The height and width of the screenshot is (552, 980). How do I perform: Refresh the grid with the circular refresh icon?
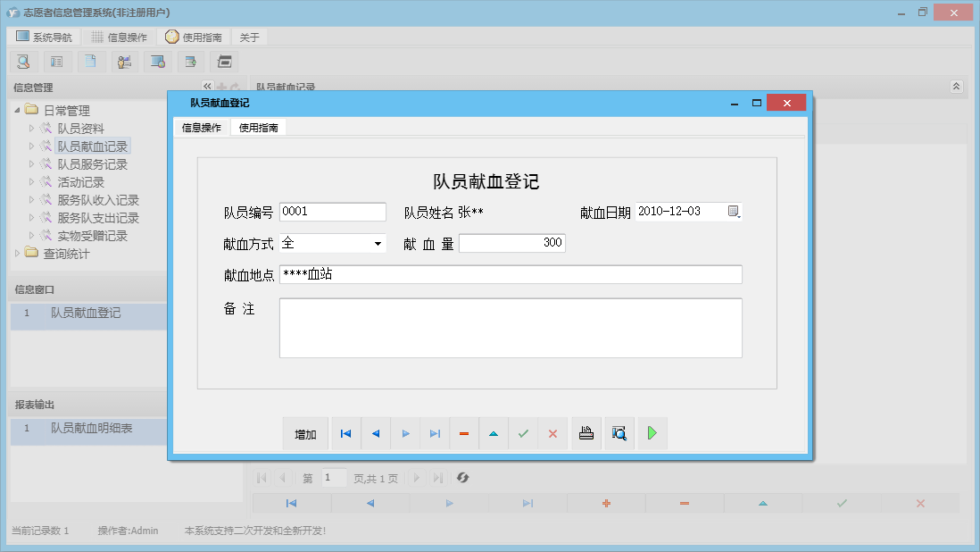click(462, 478)
